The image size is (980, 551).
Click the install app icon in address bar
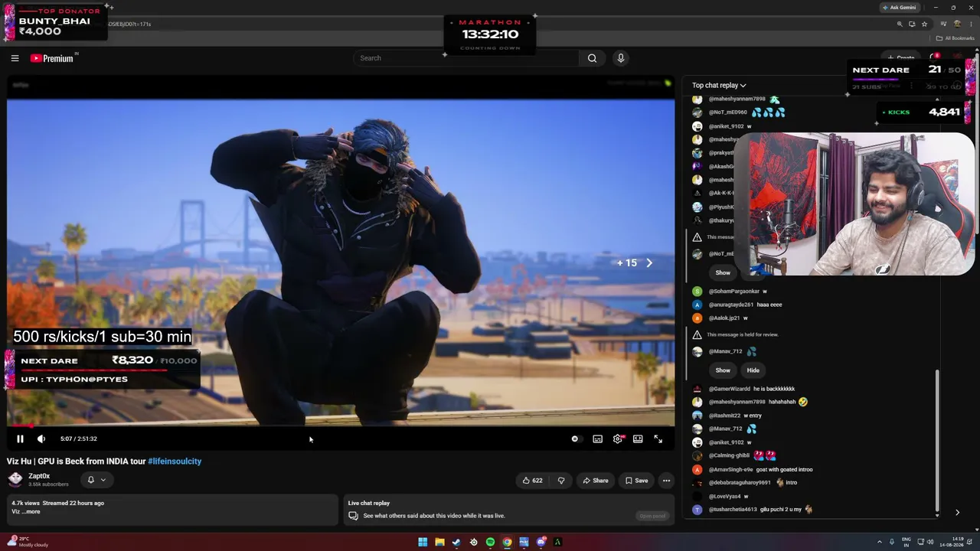pyautogui.click(x=912, y=24)
